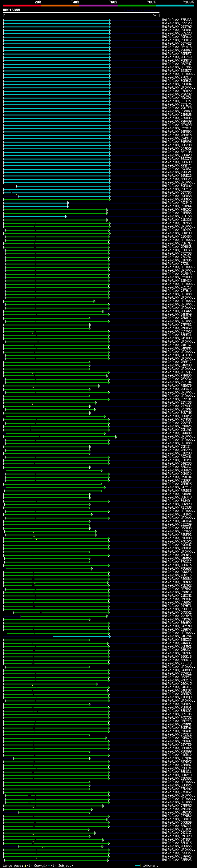
Task: Select hit label UniRef100_Q5G576
Action: pos(176,694)
